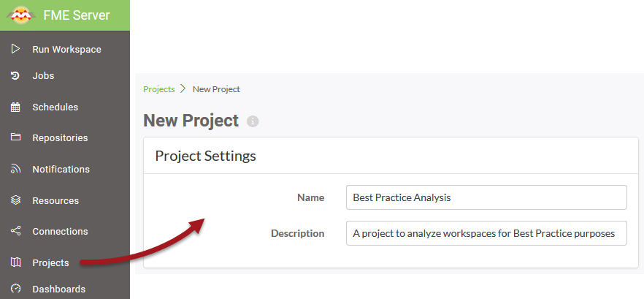Follow the Projects breadcrumb link
The height and width of the screenshot is (299, 644).
point(159,89)
